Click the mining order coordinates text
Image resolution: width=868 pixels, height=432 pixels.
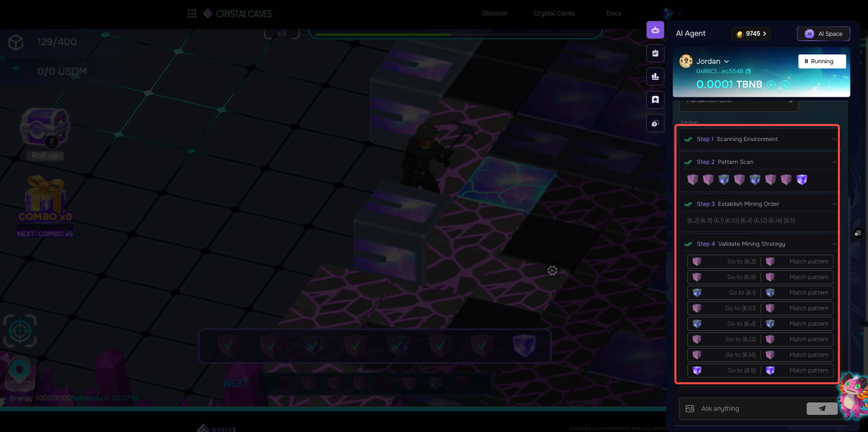[x=741, y=220]
